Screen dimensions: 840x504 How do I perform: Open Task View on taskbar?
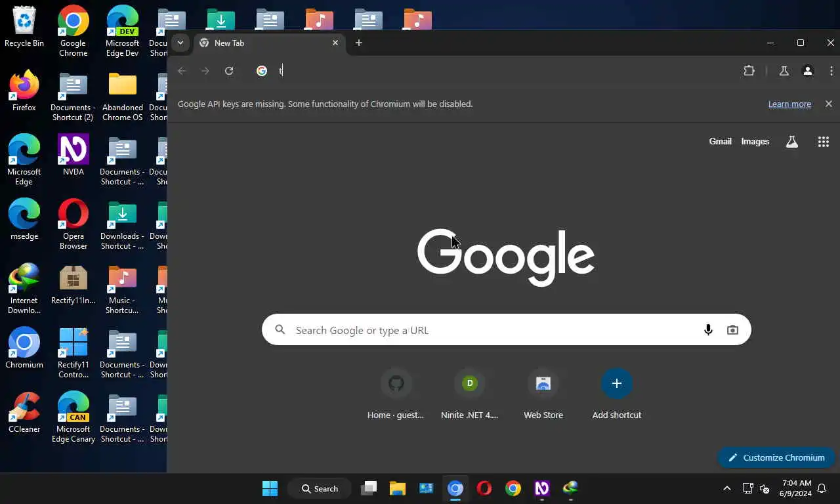pos(369,488)
